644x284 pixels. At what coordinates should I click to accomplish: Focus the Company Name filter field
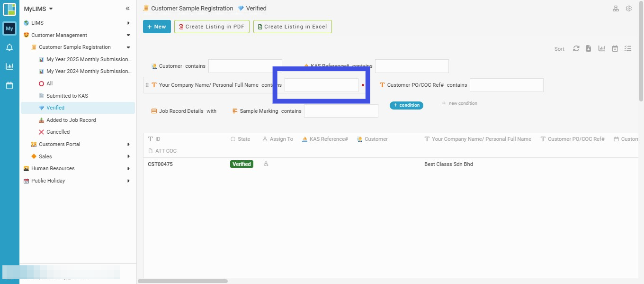pos(322,85)
